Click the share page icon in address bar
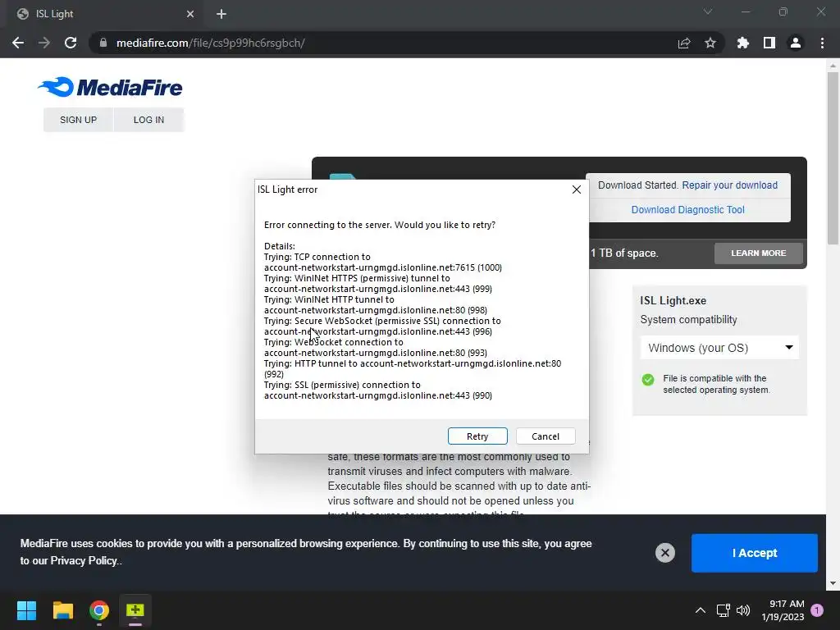The height and width of the screenshot is (630, 840). [x=684, y=43]
